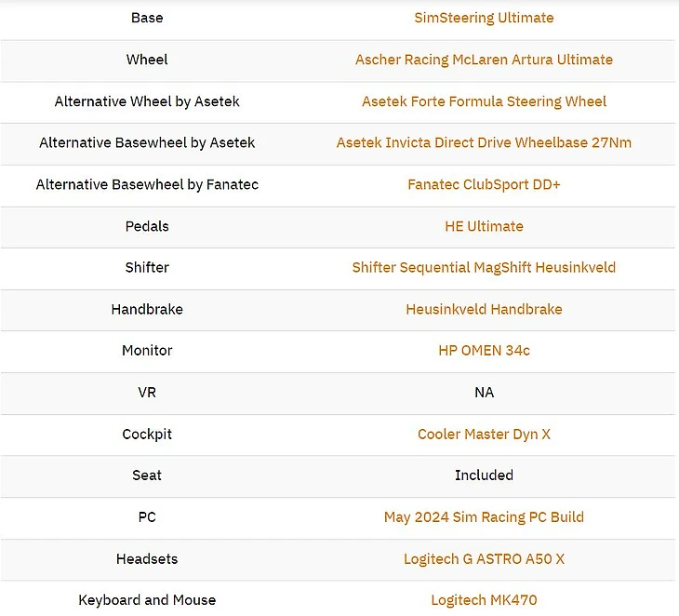The width and height of the screenshot is (679, 616).
Task: Select the Alternative Basewheel by Fanatec label
Action: tap(147, 184)
